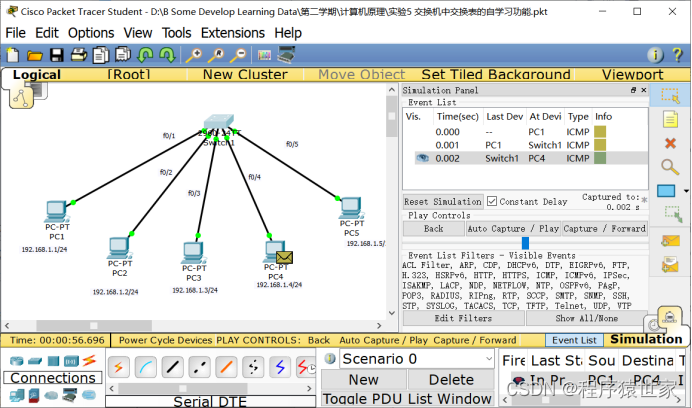Open the View menu
This screenshot has width=692, height=408.
point(138,33)
